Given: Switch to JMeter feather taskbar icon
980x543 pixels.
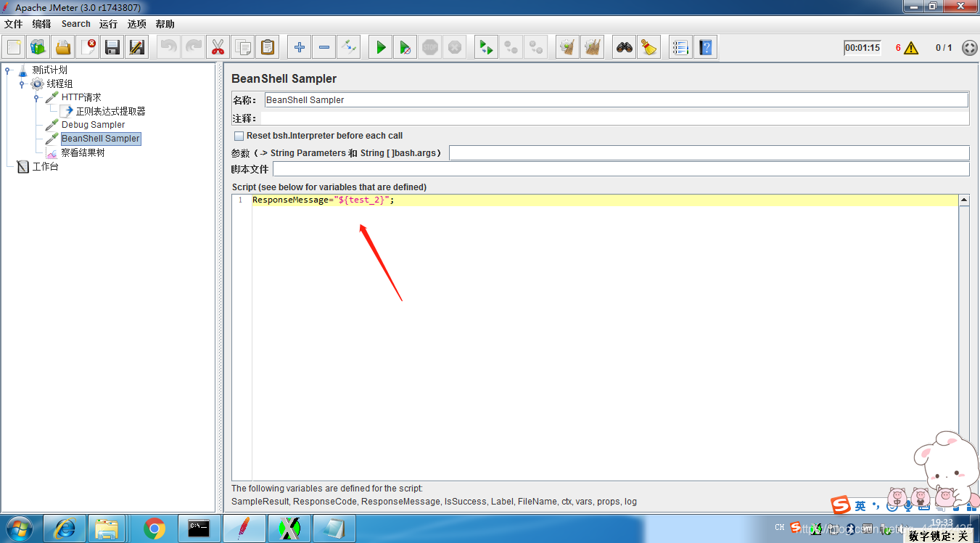Looking at the screenshot, I should 244,529.
